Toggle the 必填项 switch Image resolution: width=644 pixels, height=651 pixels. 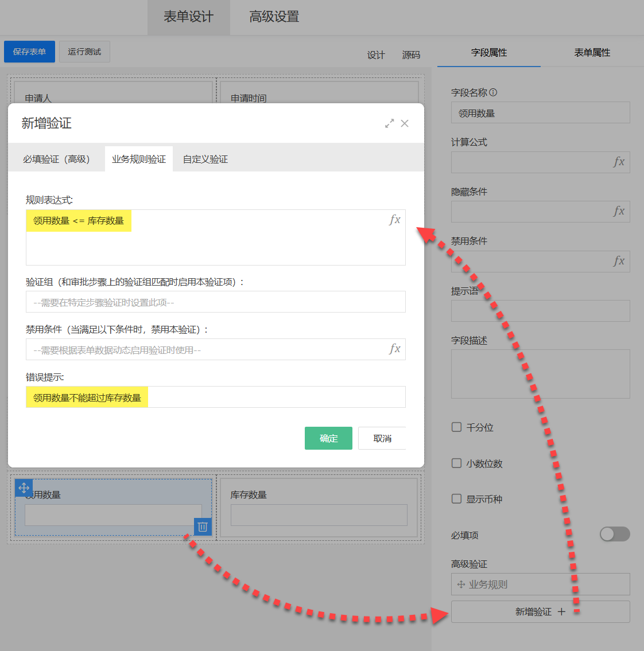tap(615, 535)
